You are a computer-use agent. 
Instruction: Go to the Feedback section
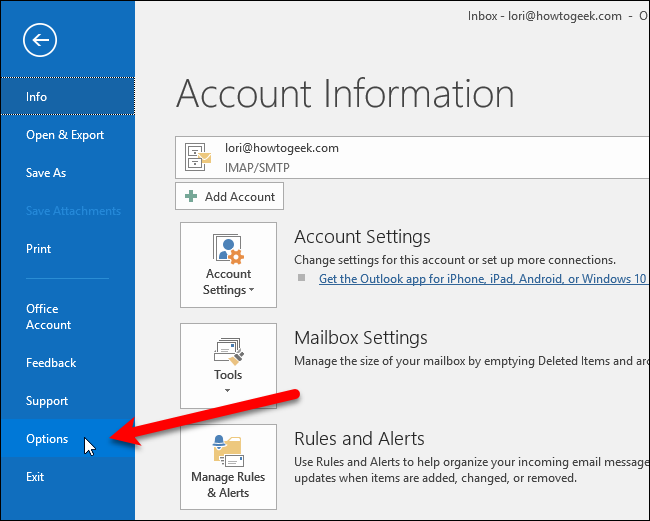coord(51,363)
